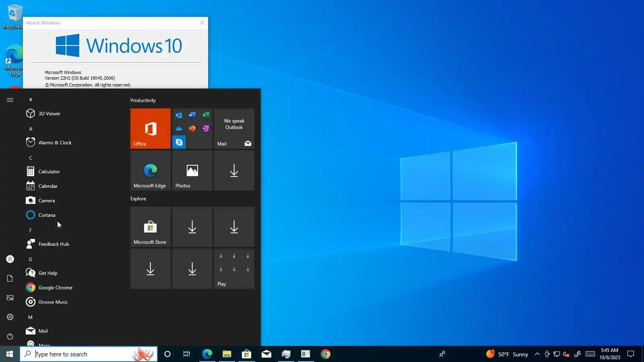Close the About Windows dialog
Screen dimensions: 644x362
click(x=202, y=23)
